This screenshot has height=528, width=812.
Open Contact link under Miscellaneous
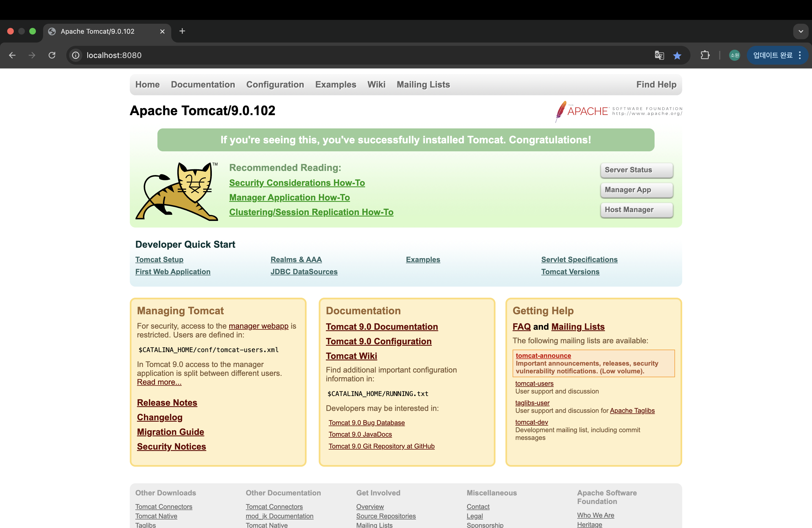(478, 507)
